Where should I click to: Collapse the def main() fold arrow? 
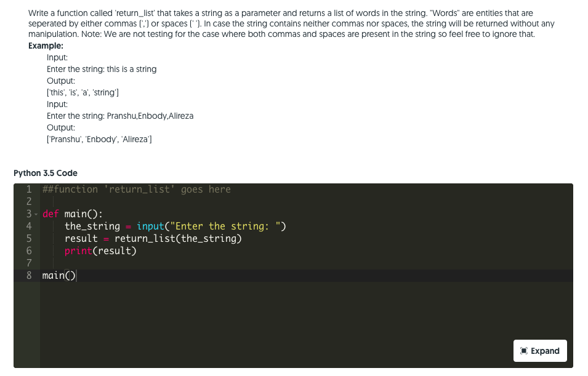36,214
